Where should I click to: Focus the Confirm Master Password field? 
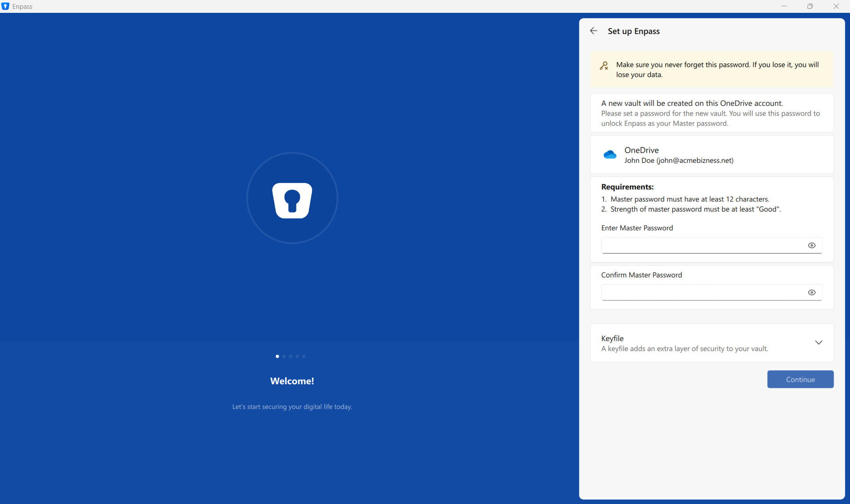(711, 292)
